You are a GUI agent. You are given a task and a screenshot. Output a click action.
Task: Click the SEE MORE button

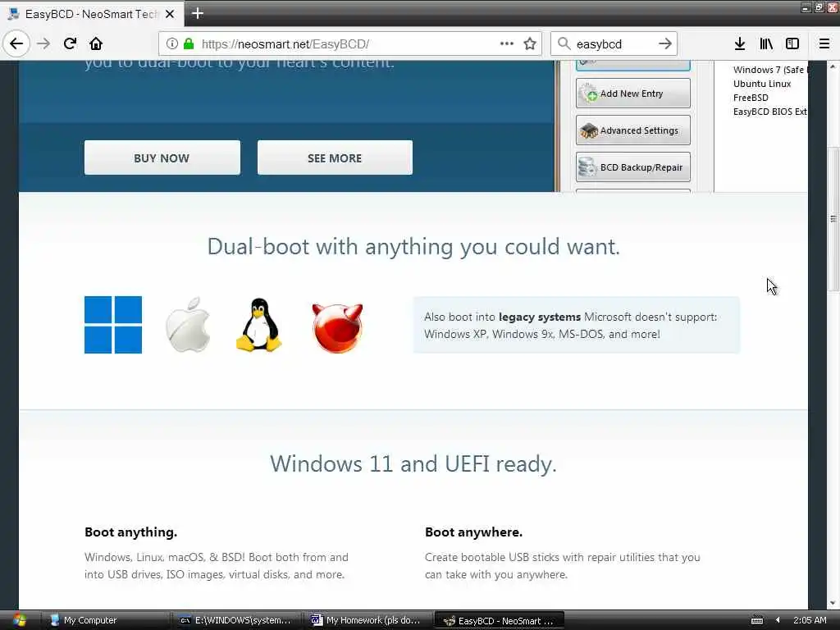click(x=335, y=158)
